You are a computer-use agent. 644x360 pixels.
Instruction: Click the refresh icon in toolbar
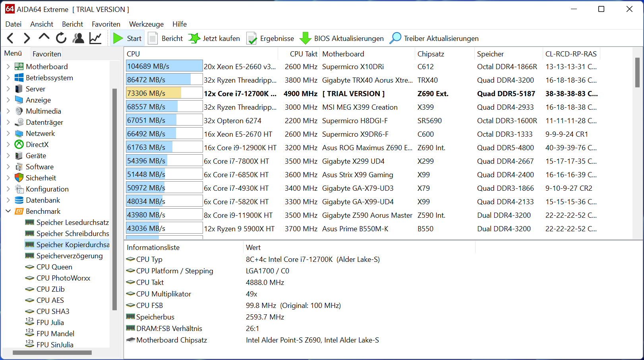click(61, 38)
